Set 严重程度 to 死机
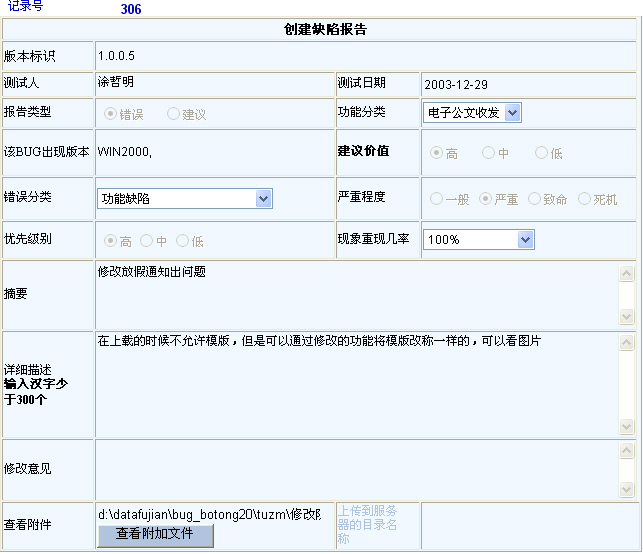This screenshot has width=643, height=554. pos(584,199)
